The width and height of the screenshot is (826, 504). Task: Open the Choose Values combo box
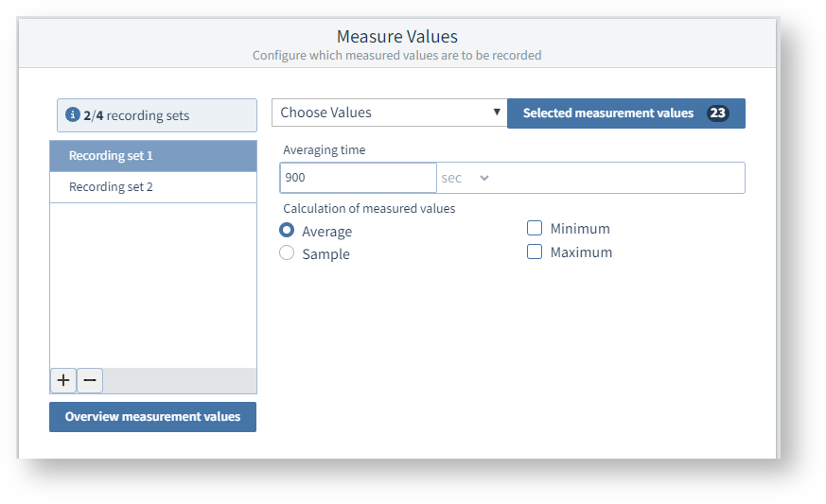tap(389, 113)
